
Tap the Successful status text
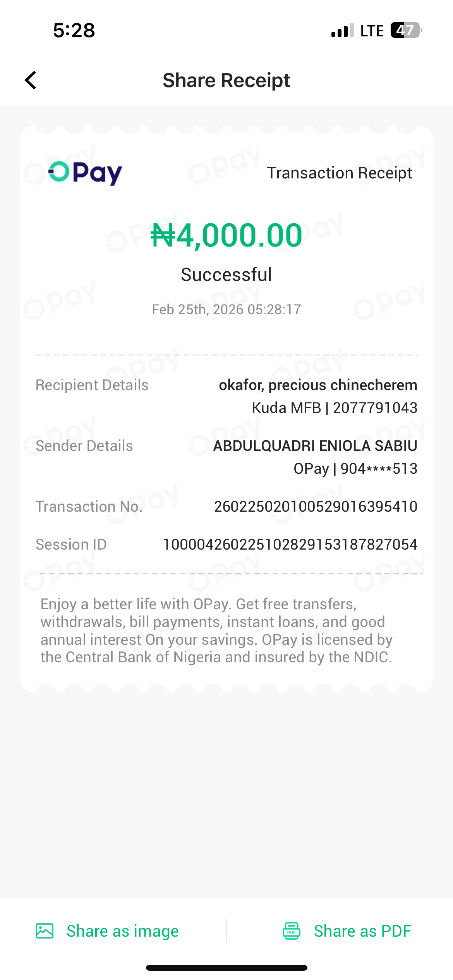click(x=226, y=275)
